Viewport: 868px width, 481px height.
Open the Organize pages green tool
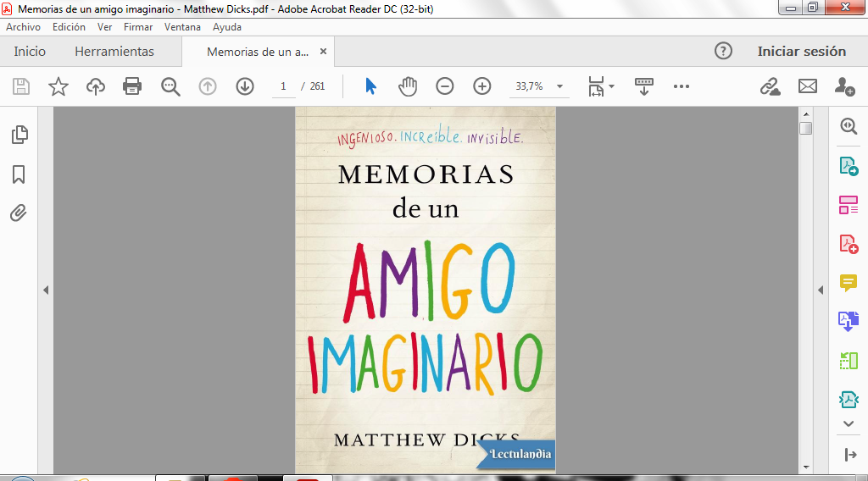click(849, 361)
